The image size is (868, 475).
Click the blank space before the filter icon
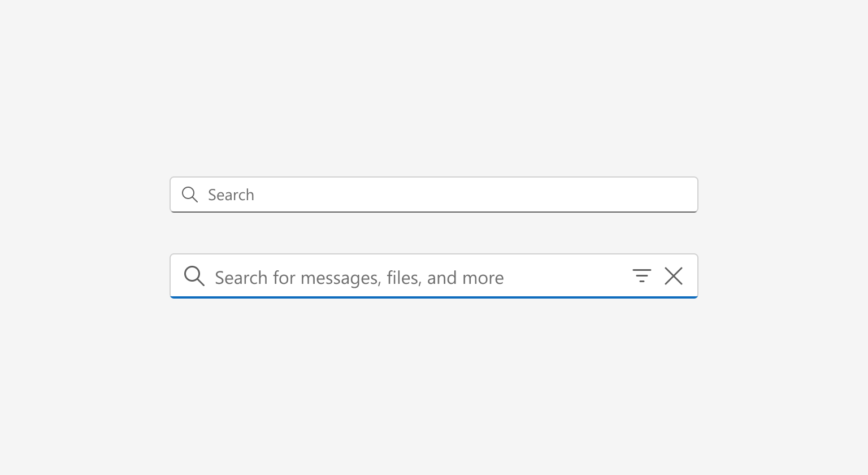pos(565,276)
